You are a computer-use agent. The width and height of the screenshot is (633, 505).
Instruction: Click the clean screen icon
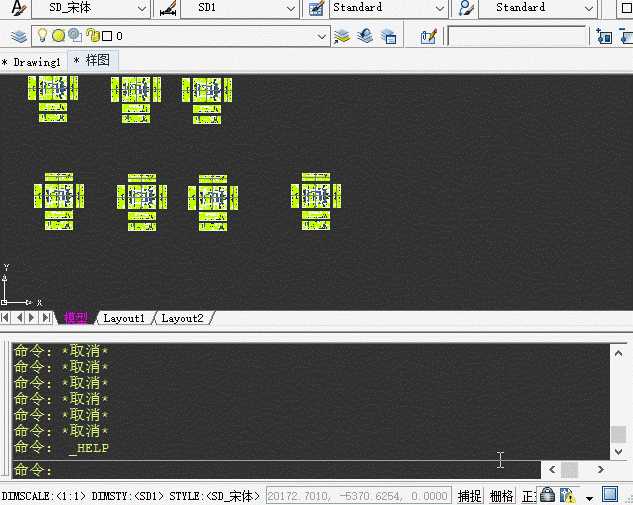pyautogui.click(x=610, y=494)
